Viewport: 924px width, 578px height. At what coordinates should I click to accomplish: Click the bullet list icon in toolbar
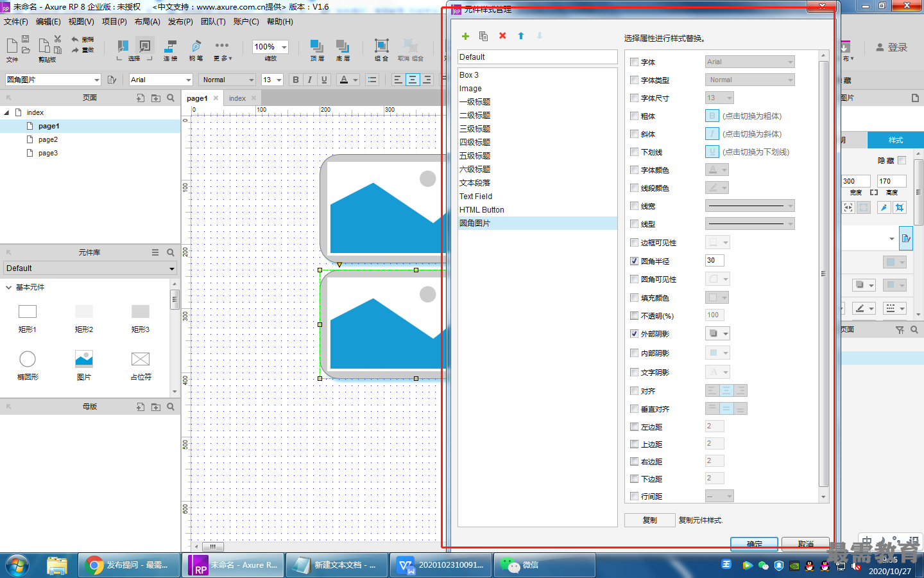pyautogui.click(x=372, y=80)
